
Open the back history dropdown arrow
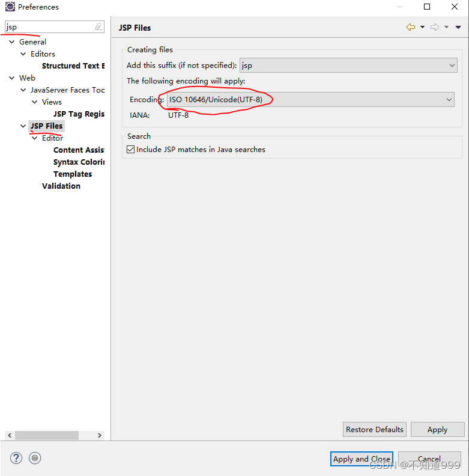pyautogui.click(x=422, y=27)
